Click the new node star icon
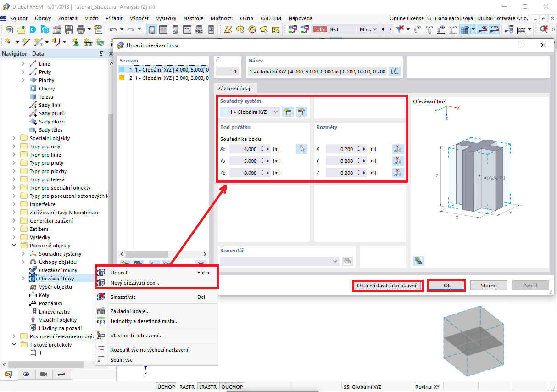Screen dimensions: 557x392 pyautogui.click(x=7, y=42)
